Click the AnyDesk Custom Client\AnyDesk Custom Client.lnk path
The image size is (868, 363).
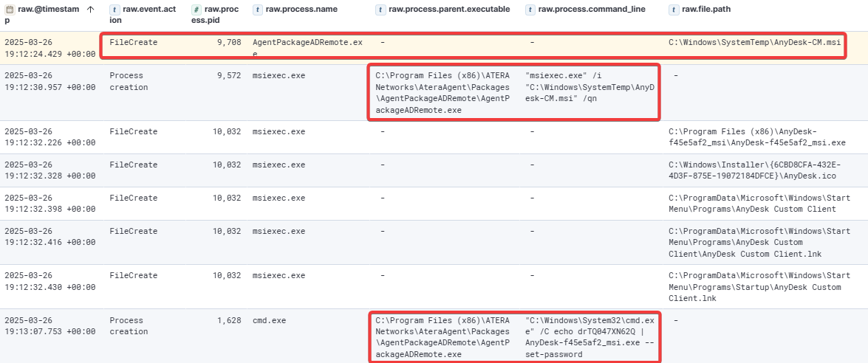tap(759, 242)
